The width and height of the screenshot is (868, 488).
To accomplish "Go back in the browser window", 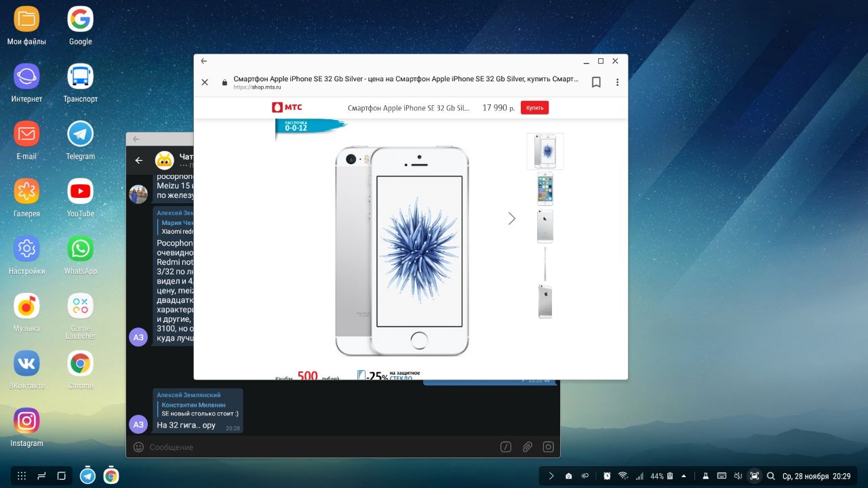I will 204,61.
